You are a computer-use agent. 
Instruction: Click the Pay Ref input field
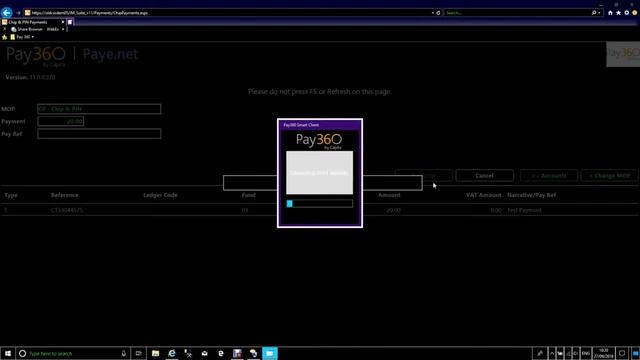tap(99, 133)
